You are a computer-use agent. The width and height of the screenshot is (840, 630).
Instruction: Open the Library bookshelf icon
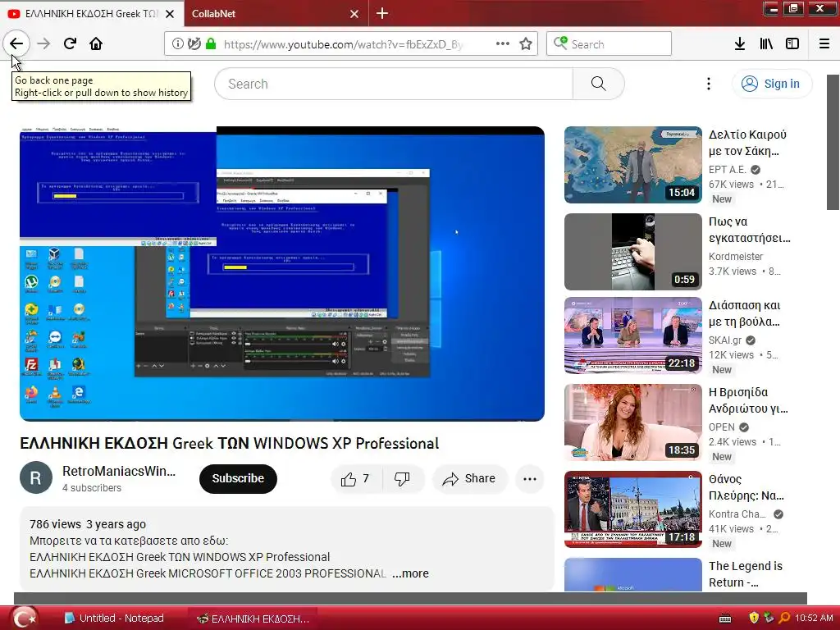click(766, 43)
